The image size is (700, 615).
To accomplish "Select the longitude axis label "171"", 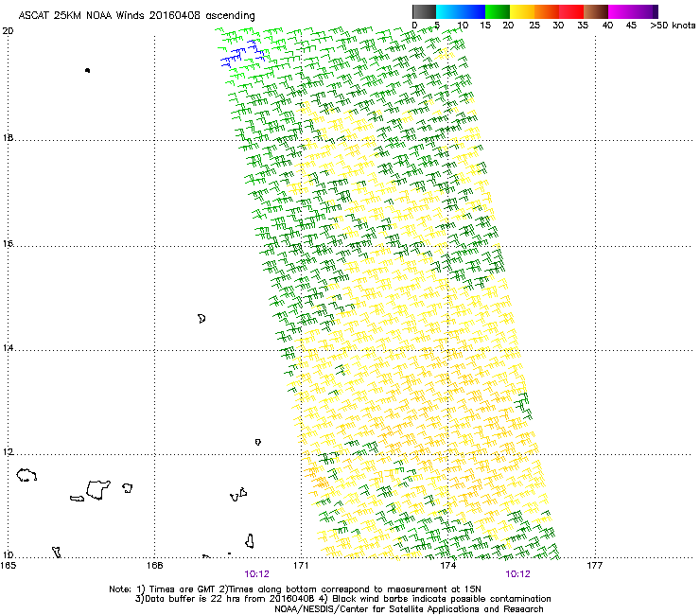I will (301, 566).
